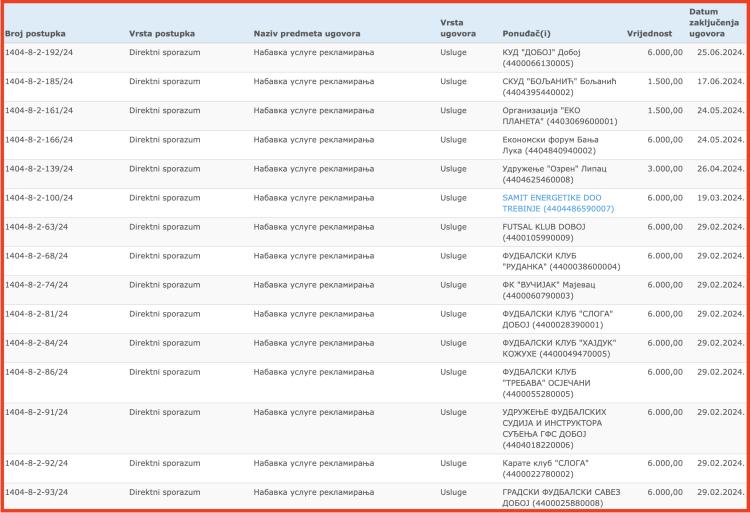The width and height of the screenshot is (750, 513).
Task: Click Набавка услуге рекламирања in row 1404-8-2-63/24
Action: [314, 227]
